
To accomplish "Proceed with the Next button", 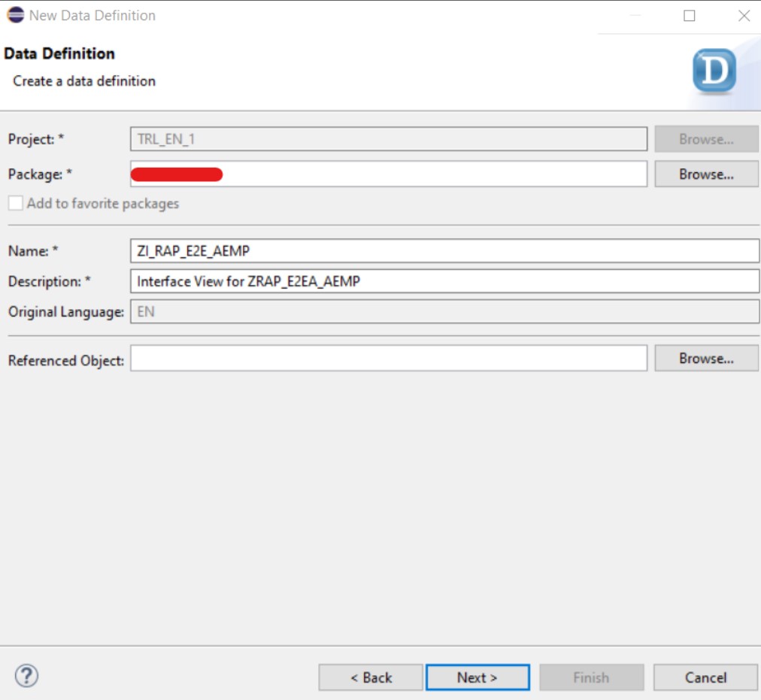I will (x=478, y=677).
